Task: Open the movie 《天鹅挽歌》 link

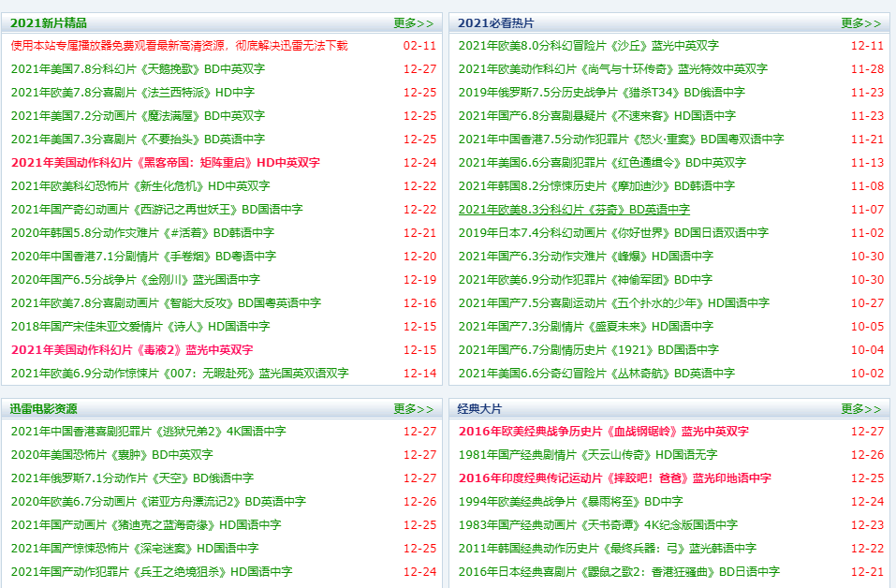Action: pos(138,68)
